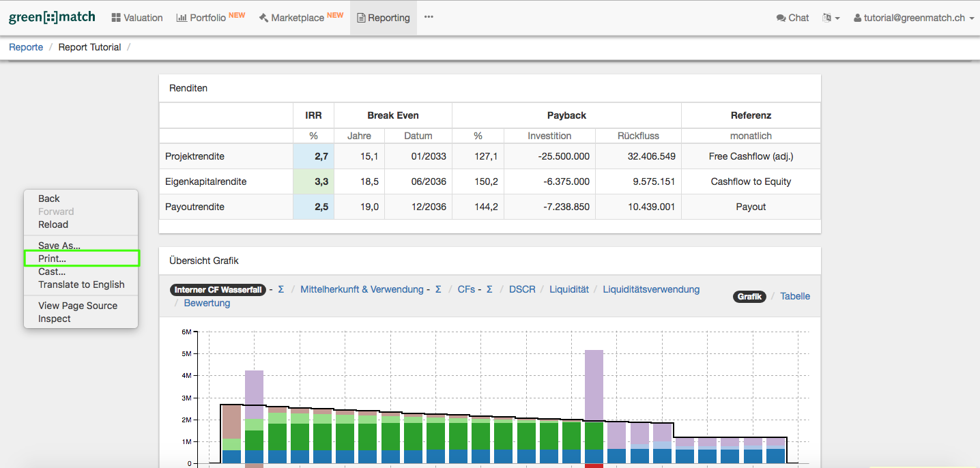
Task: Open the Reporte breadcrumb link
Action: (x=26, y=47)
